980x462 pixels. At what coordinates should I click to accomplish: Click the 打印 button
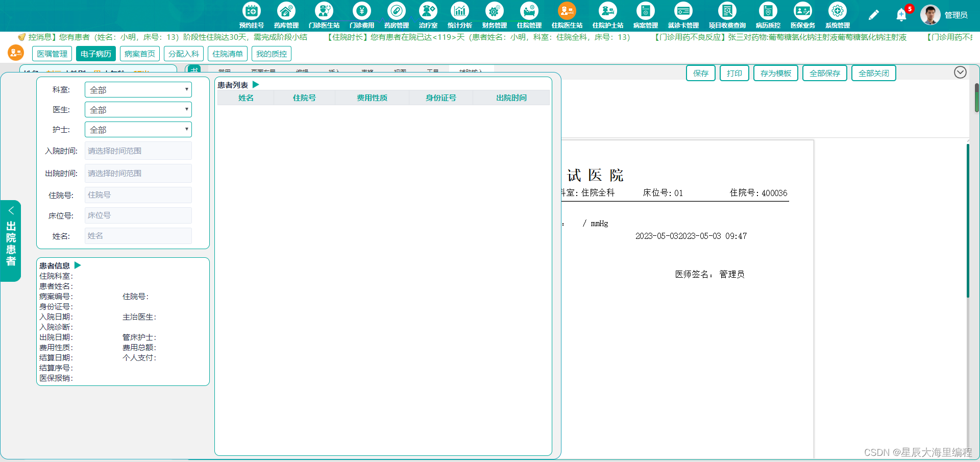(x=734, y=73)
